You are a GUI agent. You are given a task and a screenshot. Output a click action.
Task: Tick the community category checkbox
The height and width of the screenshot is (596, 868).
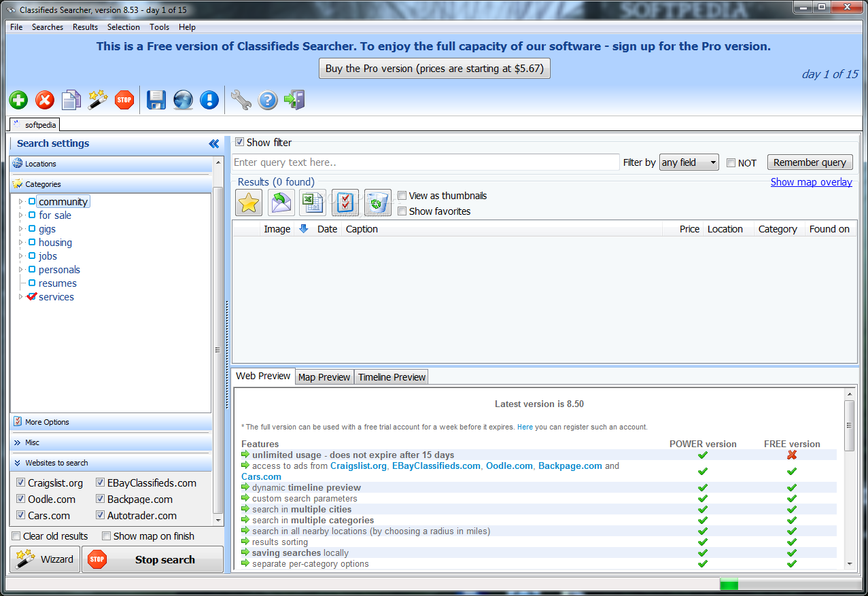pos(32,202)
